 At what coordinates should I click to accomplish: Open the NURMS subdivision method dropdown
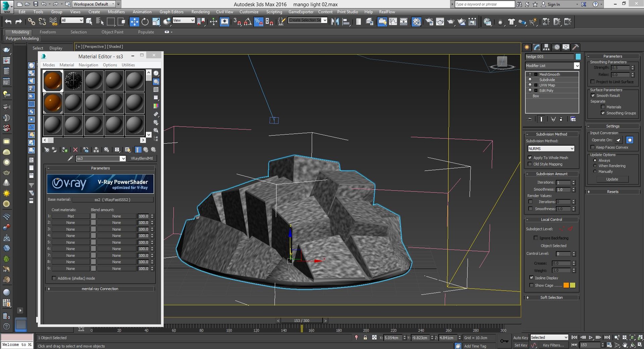pyautogui.click(x=551, y=149)
